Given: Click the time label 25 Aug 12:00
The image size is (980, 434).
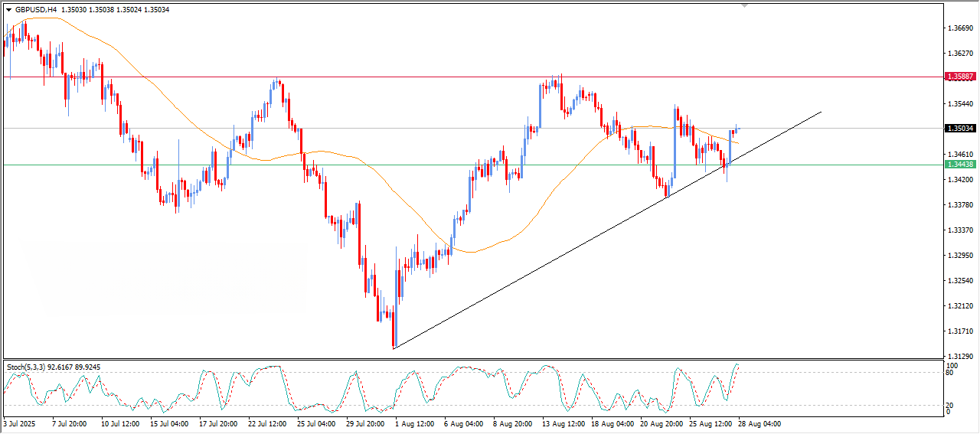Looking at the screenshot, I should pos(710,423).
